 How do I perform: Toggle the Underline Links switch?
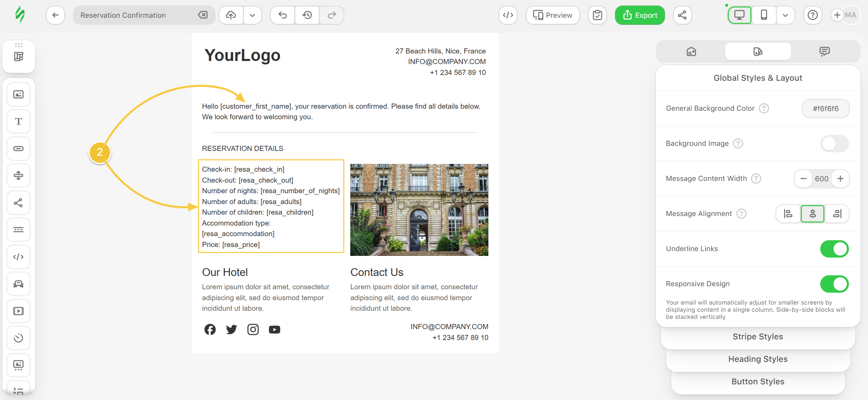point(835,249)
